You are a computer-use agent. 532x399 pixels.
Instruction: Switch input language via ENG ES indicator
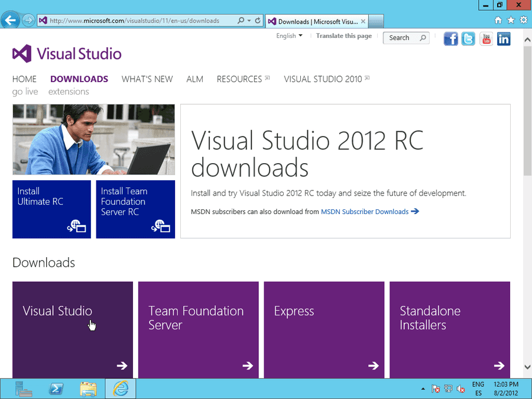tap(478, 389)
